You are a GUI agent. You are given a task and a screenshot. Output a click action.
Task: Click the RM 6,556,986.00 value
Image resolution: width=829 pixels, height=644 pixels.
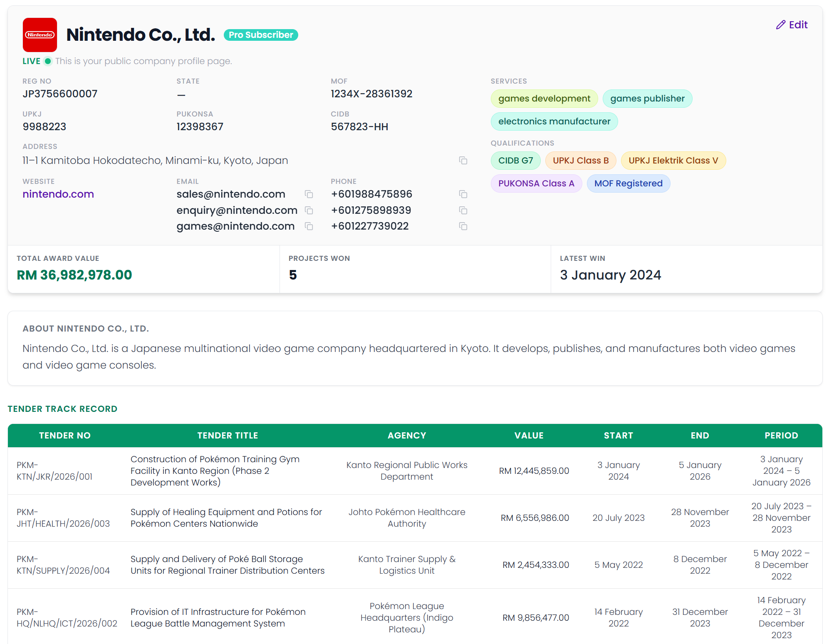535,518
